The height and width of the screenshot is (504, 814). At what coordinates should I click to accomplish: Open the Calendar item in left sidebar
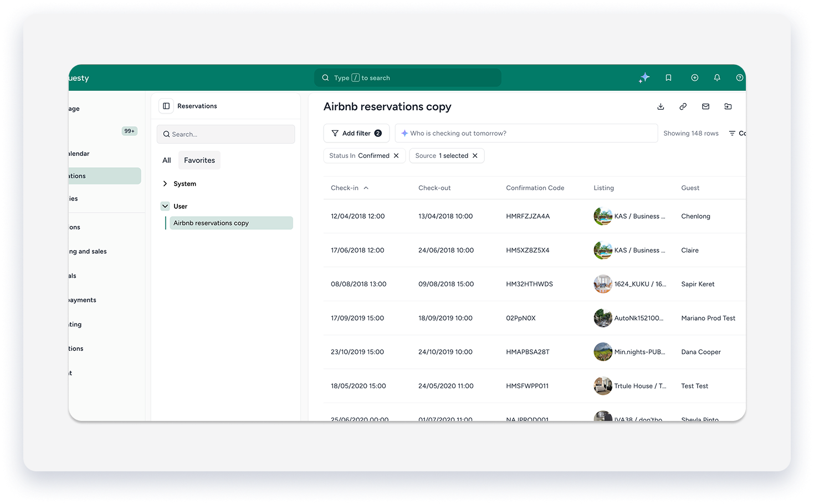(x=79, y=153)
